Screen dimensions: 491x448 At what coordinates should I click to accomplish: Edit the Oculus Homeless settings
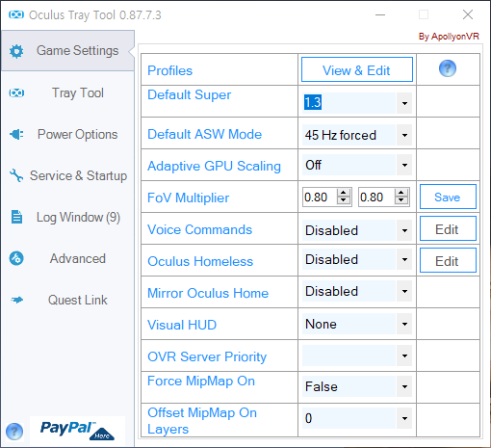(x=448, y=260)
